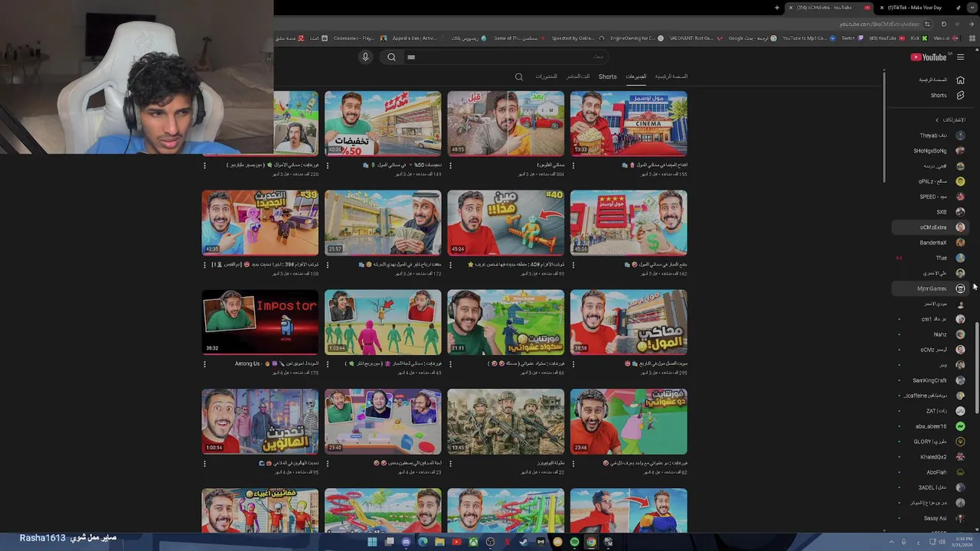Open the #39 update video thumbnail

pyautogui.click(x=260, y=223)
